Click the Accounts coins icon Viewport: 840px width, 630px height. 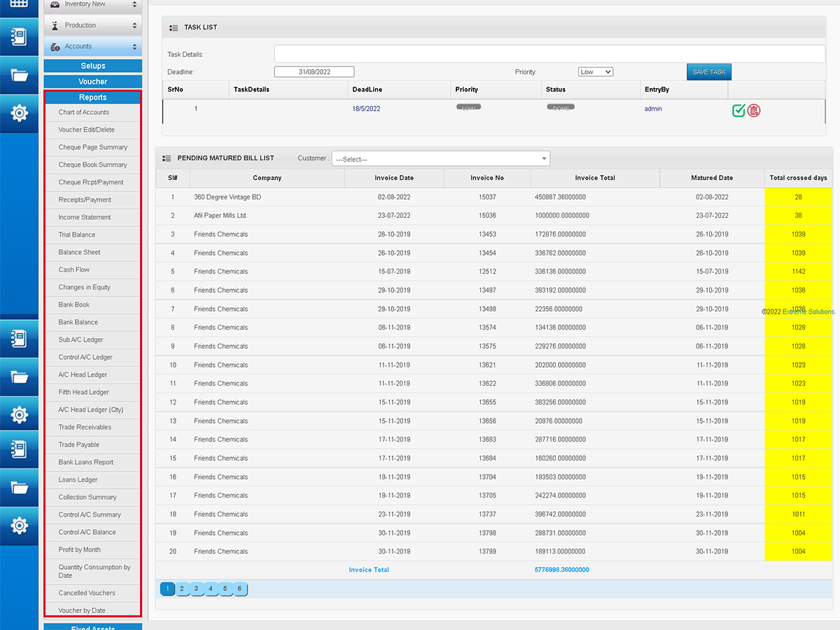pos(55,47)
